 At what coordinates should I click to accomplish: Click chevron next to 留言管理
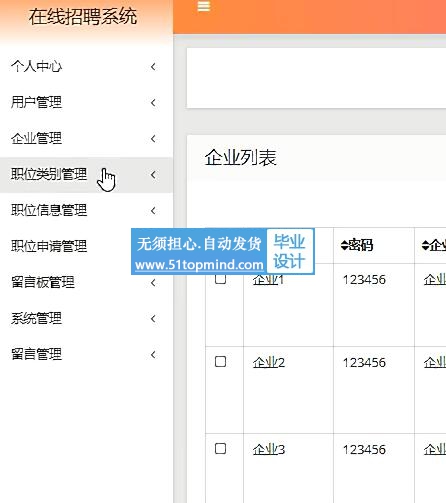(x=153, y=355)
